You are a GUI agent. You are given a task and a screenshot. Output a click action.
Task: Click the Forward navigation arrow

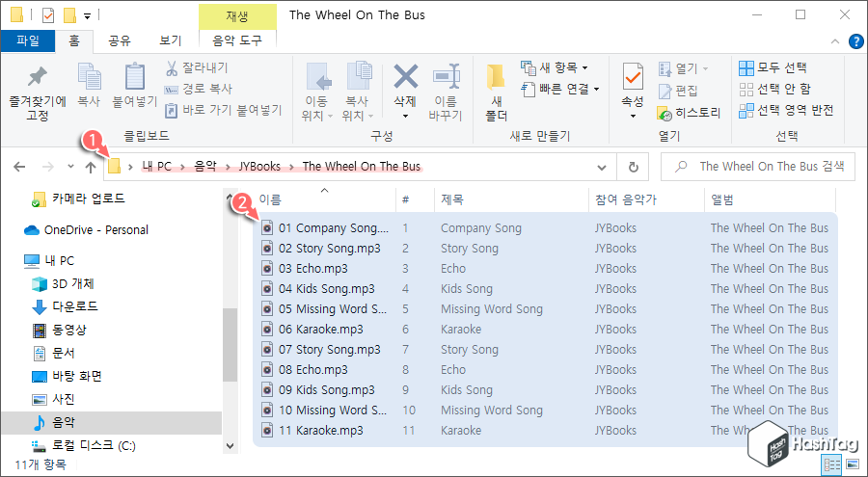[x=48, y=167]
